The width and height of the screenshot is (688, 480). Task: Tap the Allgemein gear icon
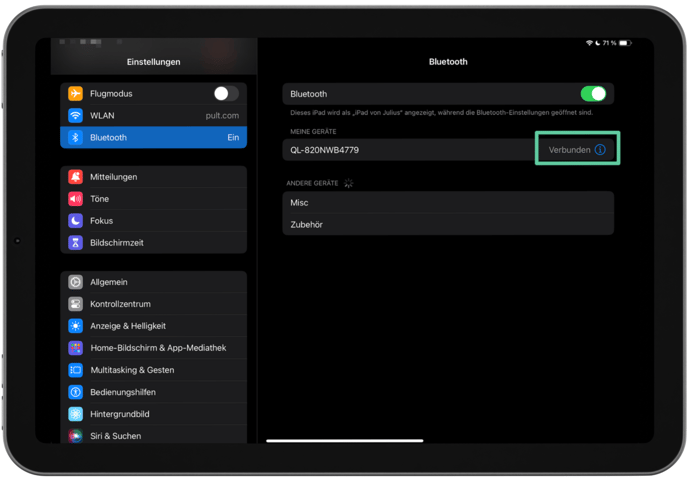pos(75,282)
